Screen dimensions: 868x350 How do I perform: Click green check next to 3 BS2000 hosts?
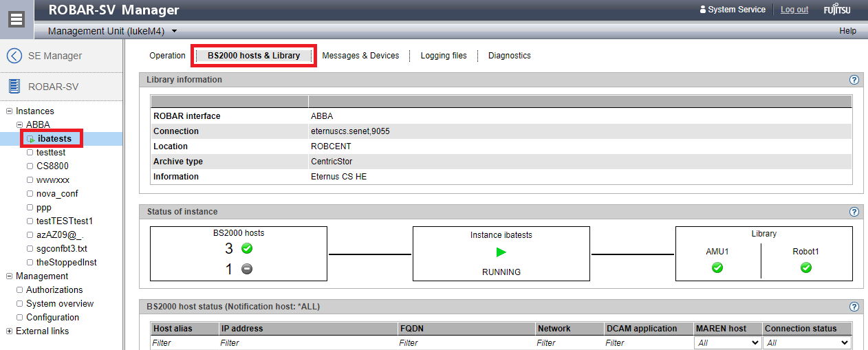pos(247,248)
